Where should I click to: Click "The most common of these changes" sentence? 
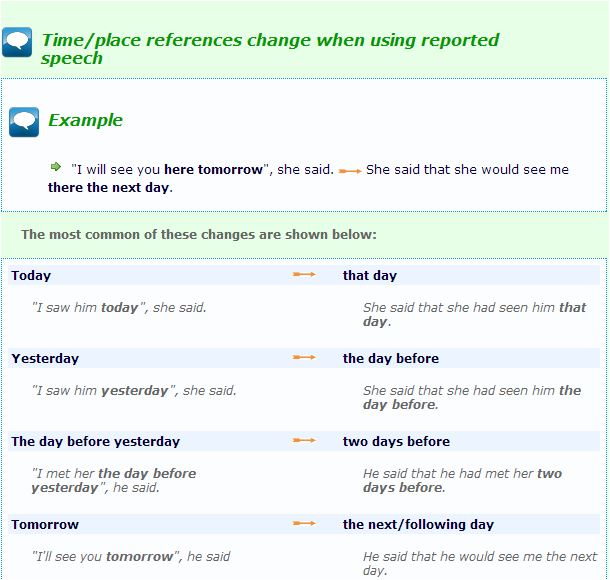[x=199, y=235]
